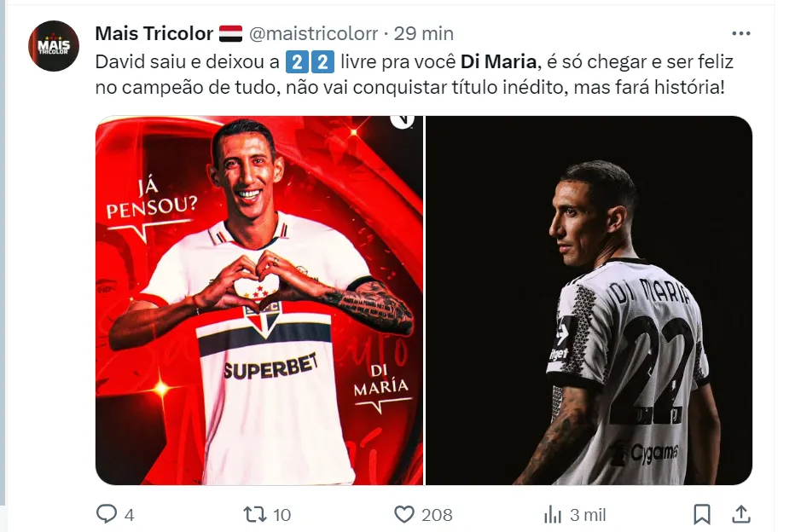Open the reply comment icon
This screenshot has width=801, height=532.
tap(107, 513)
